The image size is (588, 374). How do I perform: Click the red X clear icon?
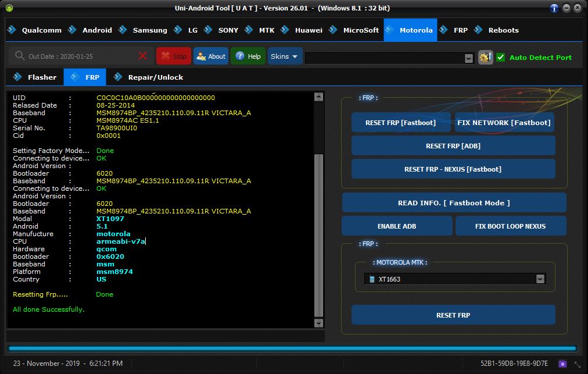pyautogui.click(x=143, y=56)
